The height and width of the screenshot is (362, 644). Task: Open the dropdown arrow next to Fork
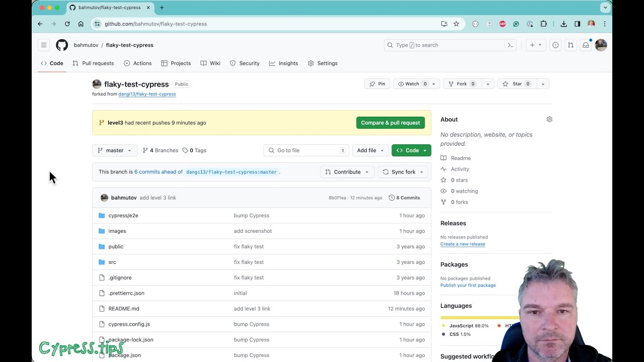(x=488, y=84)
